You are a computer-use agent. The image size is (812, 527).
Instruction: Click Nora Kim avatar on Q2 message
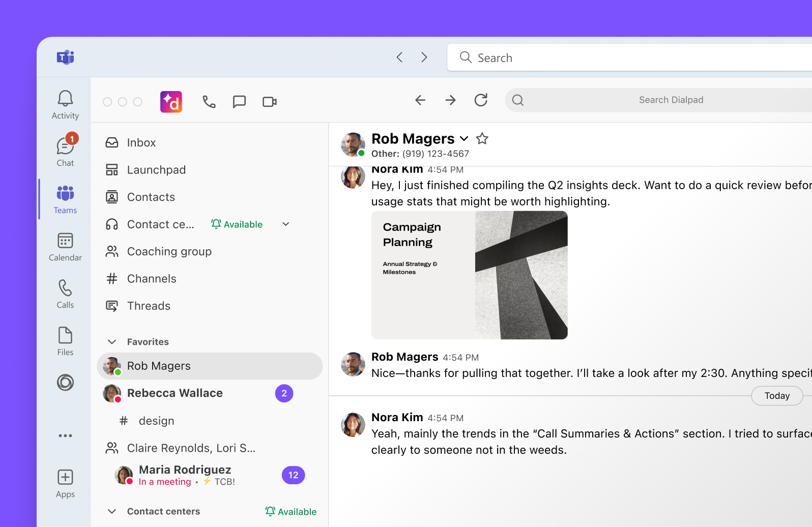[353, 177]
